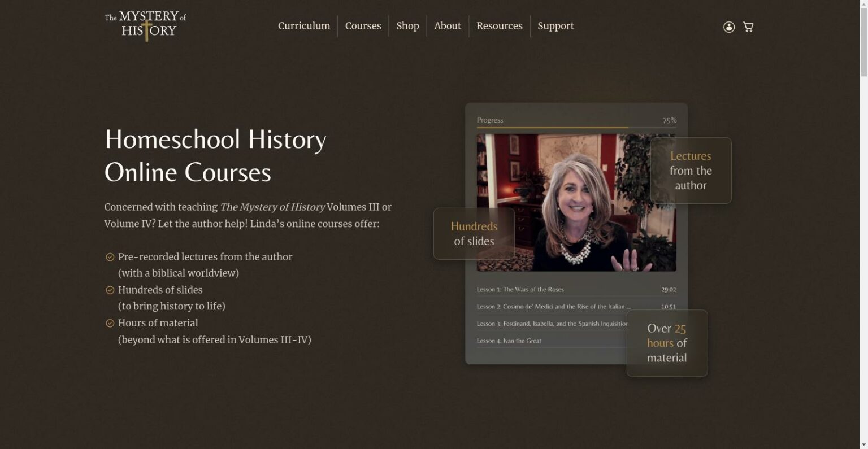Open the shopping cart icon
The width and height of the screenshot is (868, 449).
coord(748,26)
